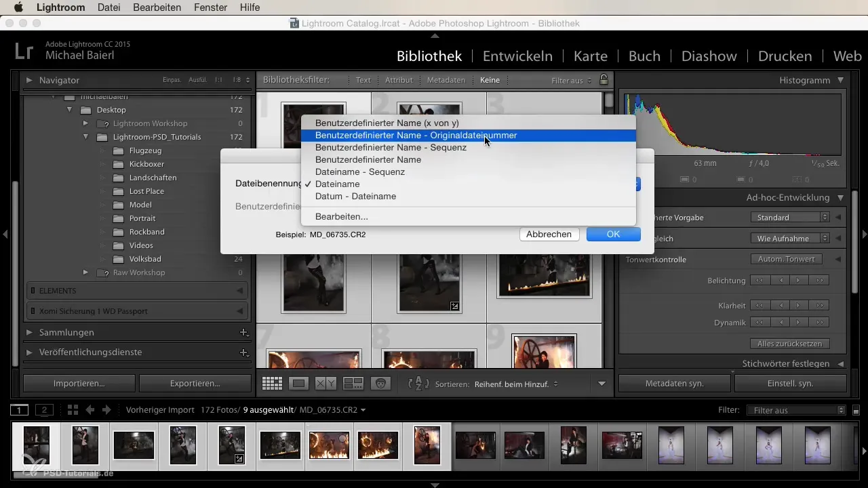868x488 pixels.
Task: Select Kickboxer folder
Action: click(146, 164)
